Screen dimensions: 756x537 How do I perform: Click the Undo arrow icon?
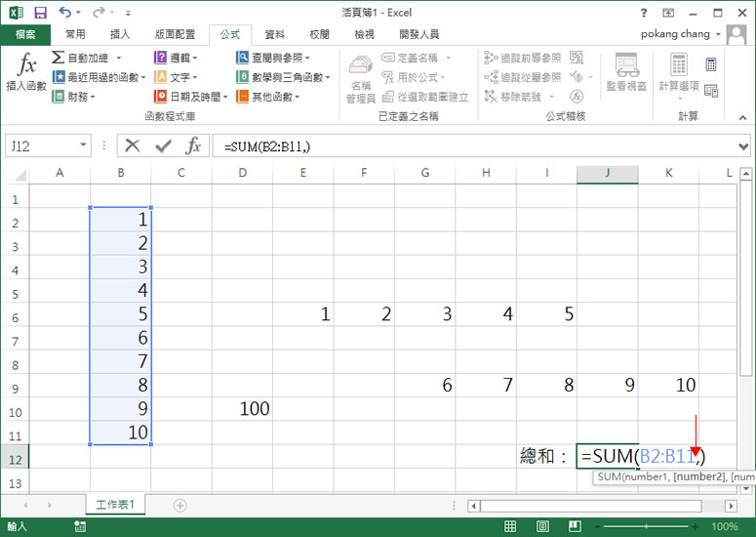click(65, 12)
